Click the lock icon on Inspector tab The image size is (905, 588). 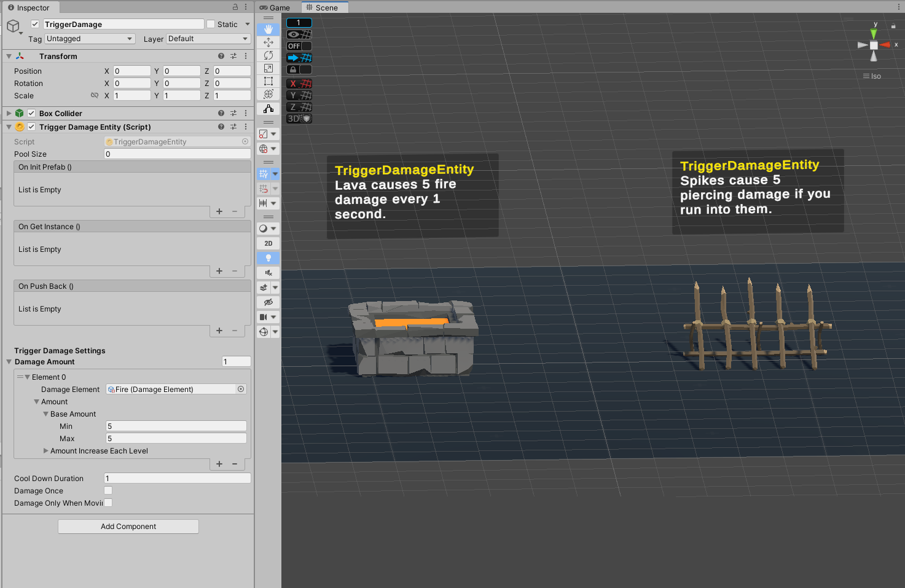point(235,7)
